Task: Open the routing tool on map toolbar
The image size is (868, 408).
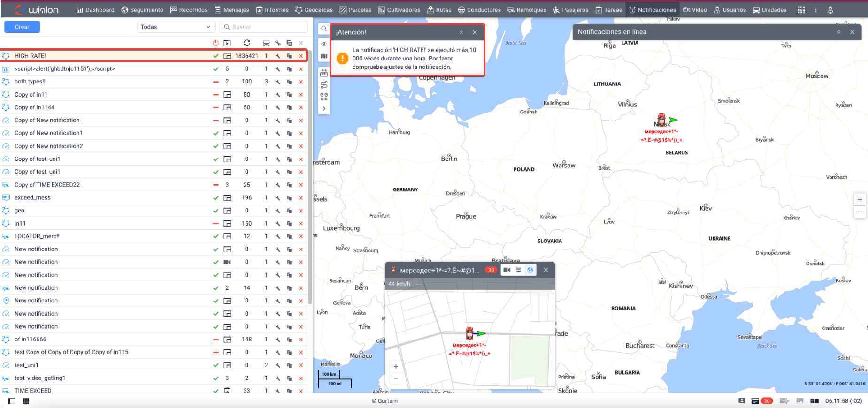Action: pos(324,85)
